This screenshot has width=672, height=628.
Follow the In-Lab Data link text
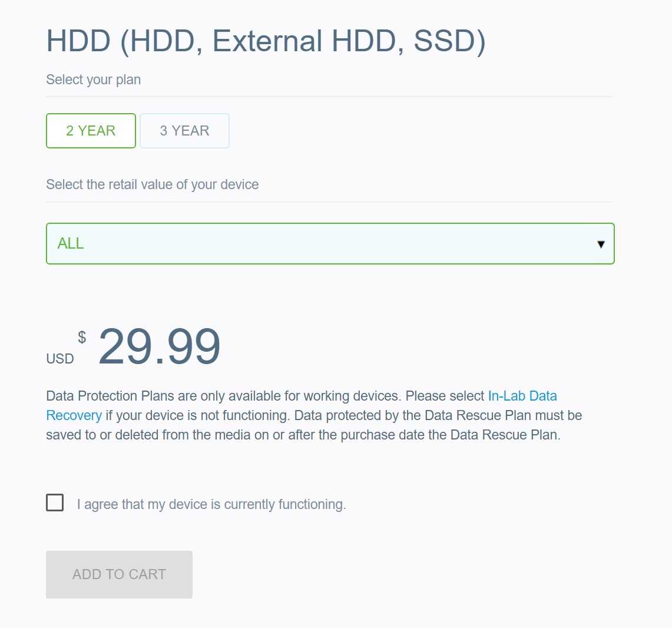[x=522, y=396]
